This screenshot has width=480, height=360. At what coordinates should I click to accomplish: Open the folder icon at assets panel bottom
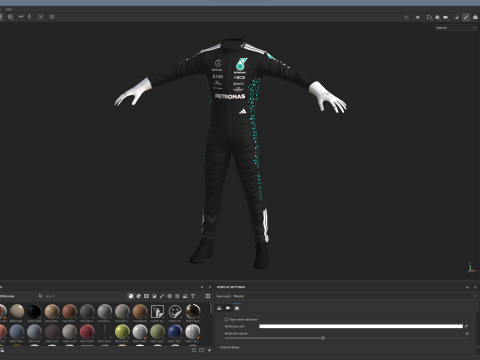coord(202,350)
